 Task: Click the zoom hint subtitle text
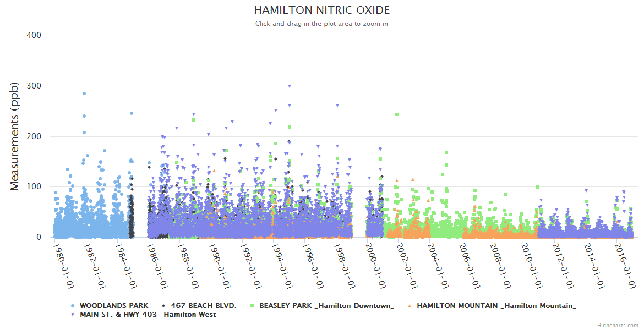point(322,24)
